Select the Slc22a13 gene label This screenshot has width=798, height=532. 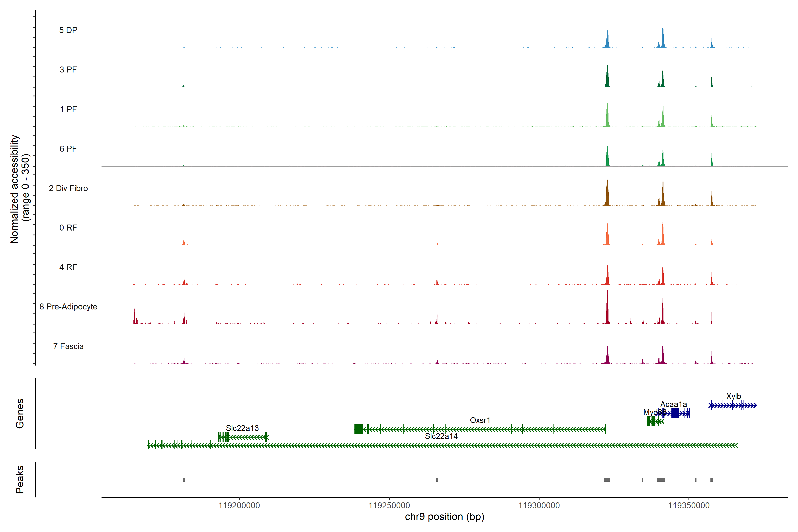point(242,428)
